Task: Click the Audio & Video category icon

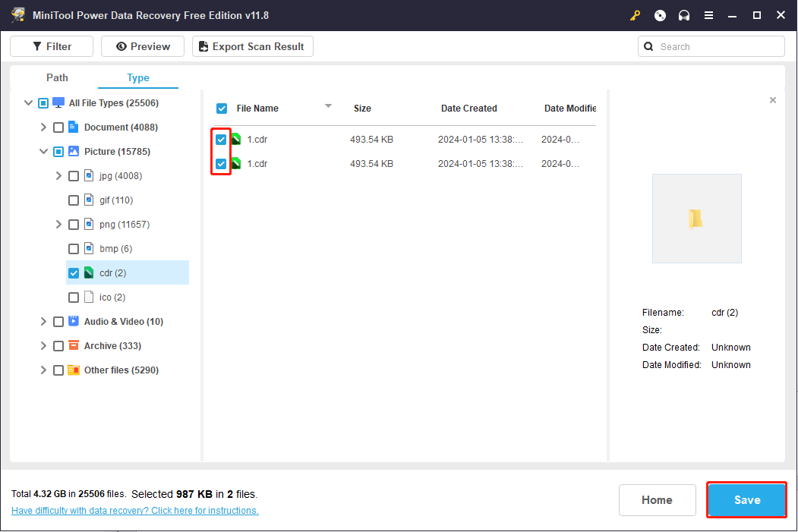Action: pyautogui.click(x=74, y=322)
